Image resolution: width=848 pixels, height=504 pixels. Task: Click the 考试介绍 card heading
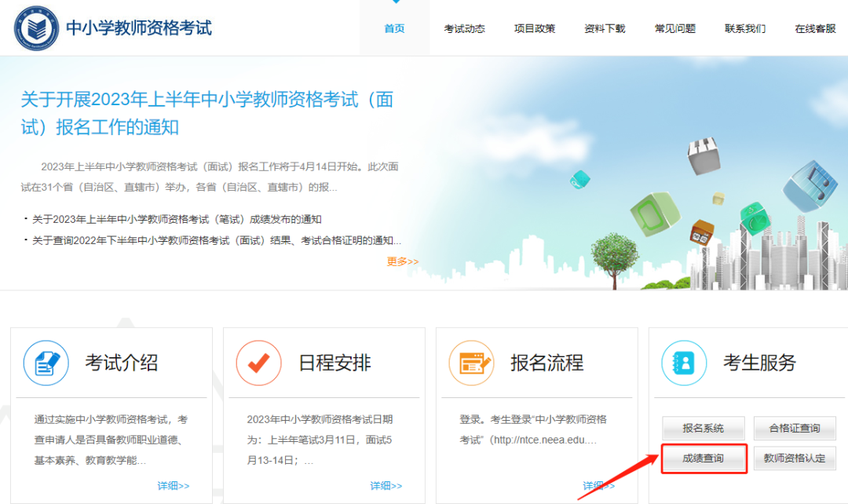point(122,363)
